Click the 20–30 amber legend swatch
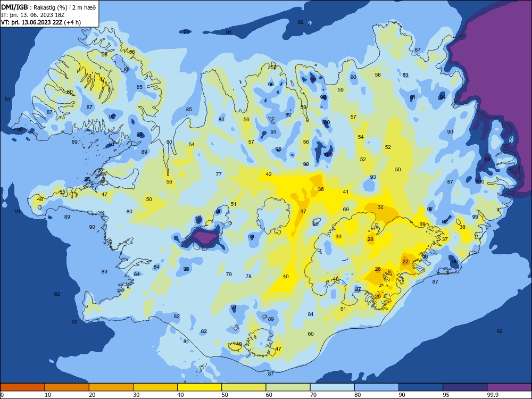The image size is (532, 399). (x=111, y=387)
